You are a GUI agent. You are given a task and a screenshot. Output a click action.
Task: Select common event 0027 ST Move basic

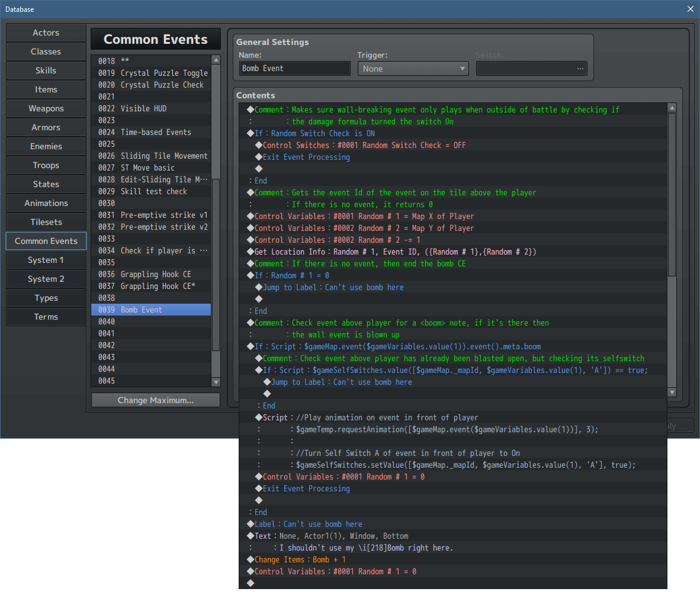tap(151, 168)
